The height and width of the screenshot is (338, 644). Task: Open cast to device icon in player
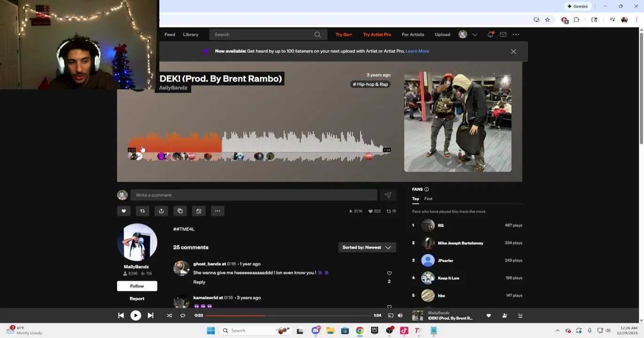[x=390, y=316]
